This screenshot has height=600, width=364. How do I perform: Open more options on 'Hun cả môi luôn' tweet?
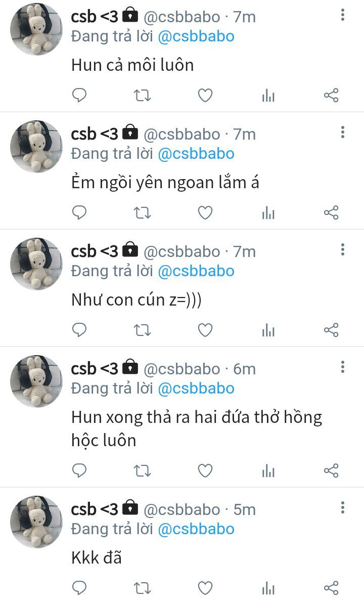(343, 15)
